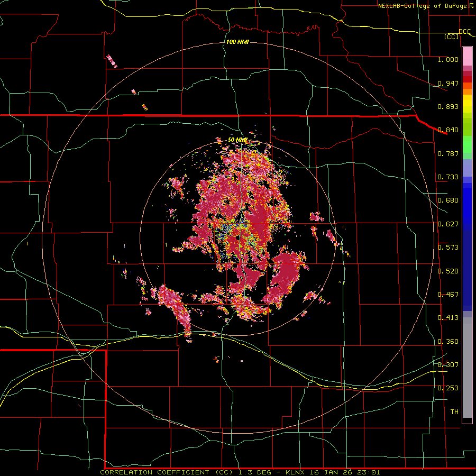Click the DCC label above the legend
476x476 pixels.
click(x=464, y=32)
